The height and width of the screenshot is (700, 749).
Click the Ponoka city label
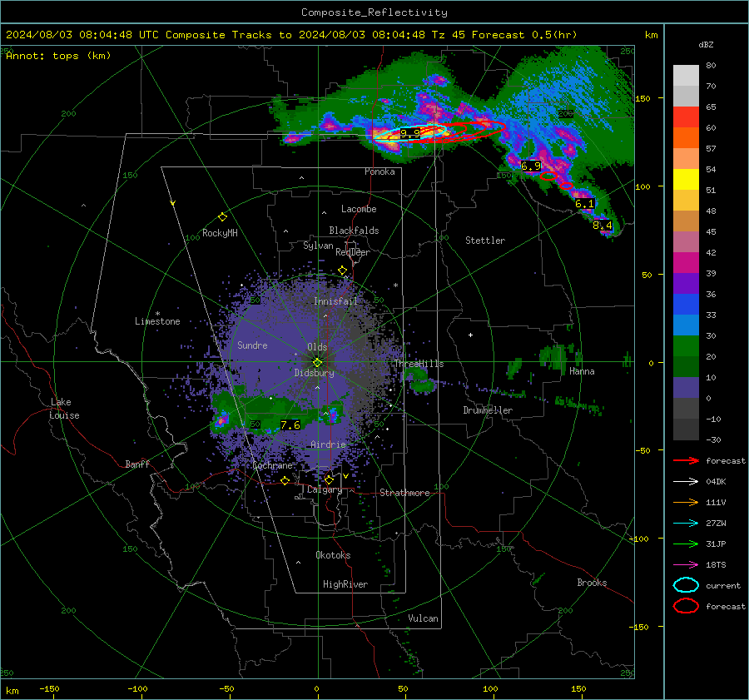pos(379,171)
